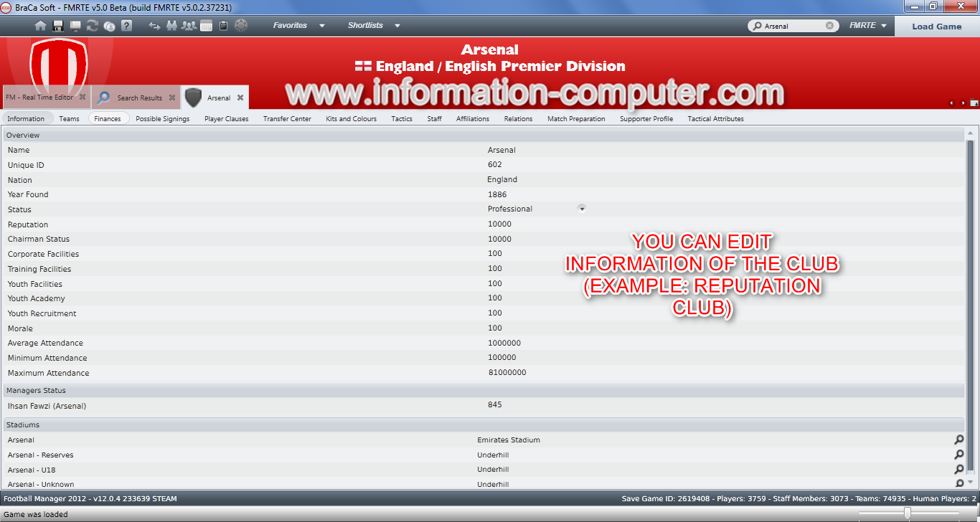This screenshot has width=980, height=522.
Task: Edit the Morale value 100
Action: point(495,328)
